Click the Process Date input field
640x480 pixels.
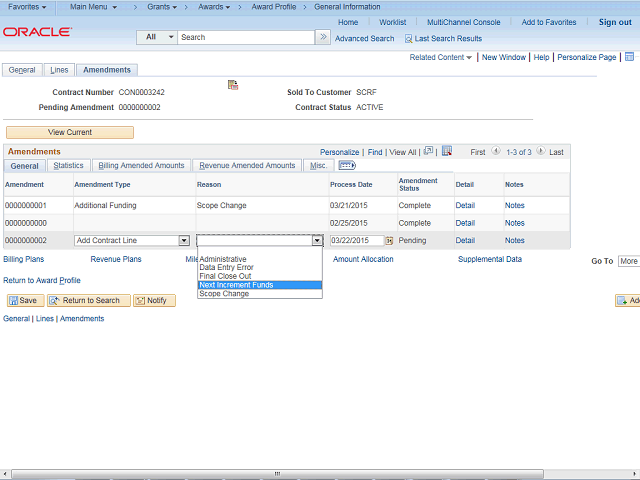click(355, 241)
